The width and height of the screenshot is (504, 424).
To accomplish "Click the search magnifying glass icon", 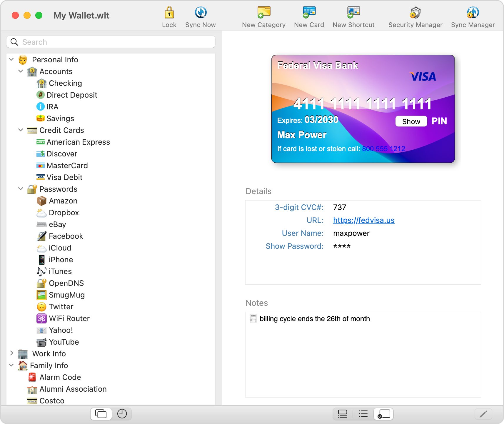I will tap(14, 42).
